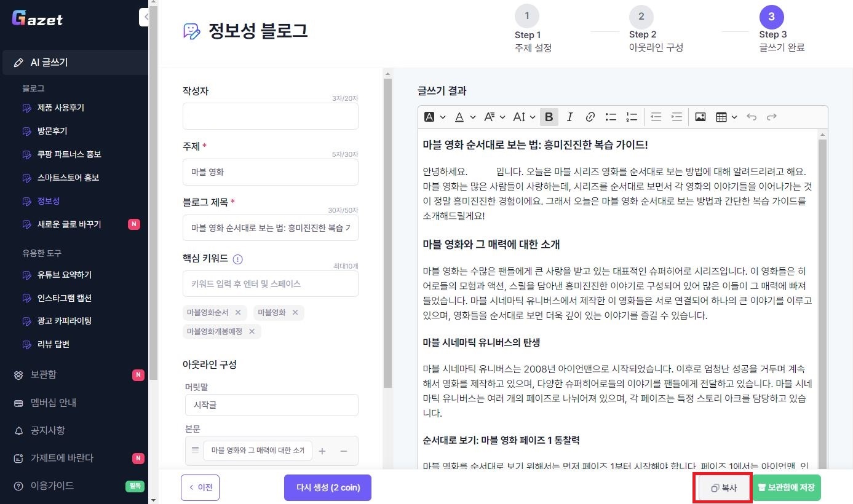
Task: Click the 작성자 input field
Action: [x=271, y=116]
